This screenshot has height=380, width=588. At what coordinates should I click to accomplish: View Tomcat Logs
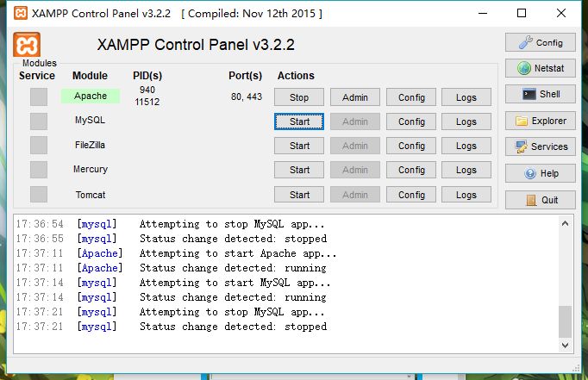[x=466, y=195]
